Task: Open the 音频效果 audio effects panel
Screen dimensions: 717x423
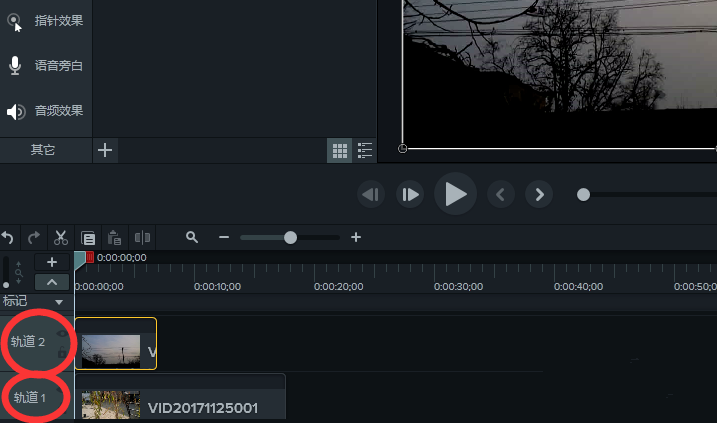Action: click(46, 111)
